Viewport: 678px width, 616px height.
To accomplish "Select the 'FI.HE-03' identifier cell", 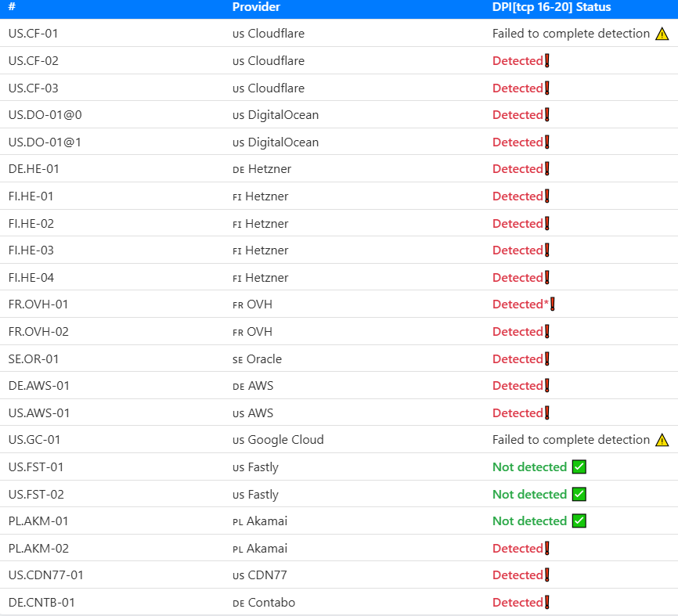I will [31, 250].
